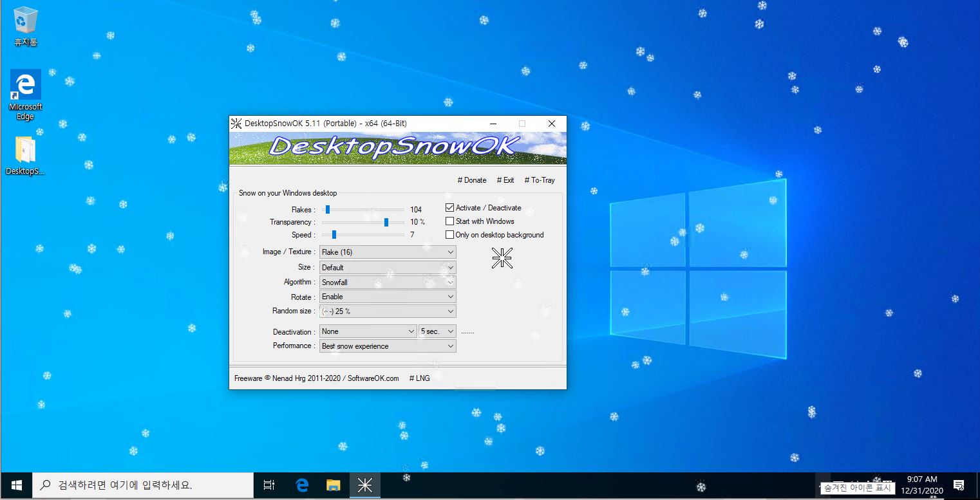Click the Flakes value 104
Image resolution: width=980 pixels, height=500 pixels.
tap(416, 210)
